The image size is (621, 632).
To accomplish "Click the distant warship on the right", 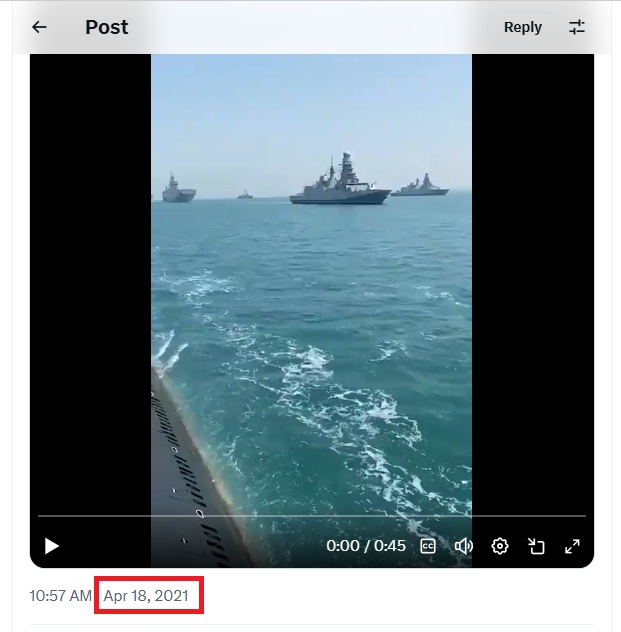I will click(x=420, y=185).
